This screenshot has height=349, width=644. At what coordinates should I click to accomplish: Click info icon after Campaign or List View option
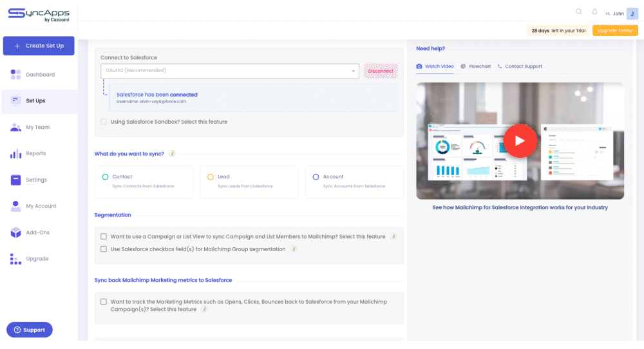point(393,236)
